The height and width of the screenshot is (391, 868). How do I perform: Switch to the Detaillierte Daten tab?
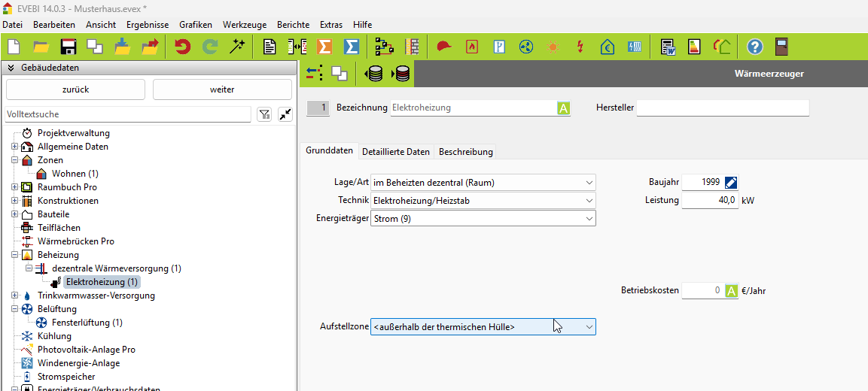click(x=396, y=152)
